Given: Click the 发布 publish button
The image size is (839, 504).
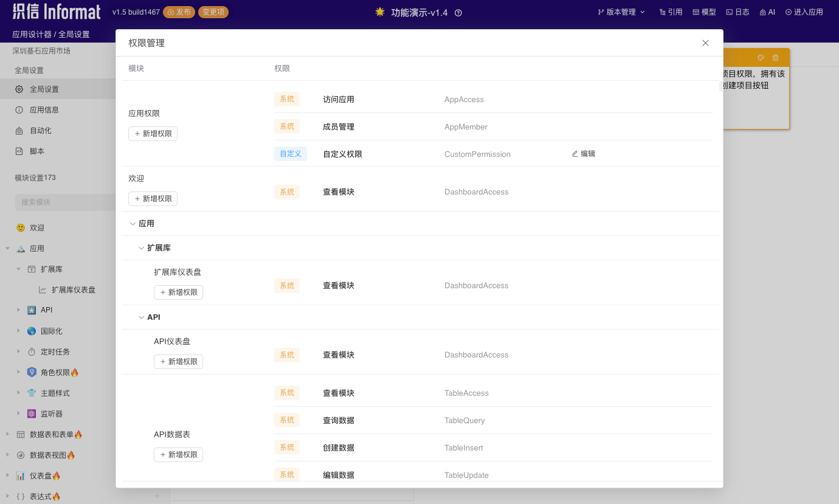Looking at the screenshot, I should [x=179, y=12].
